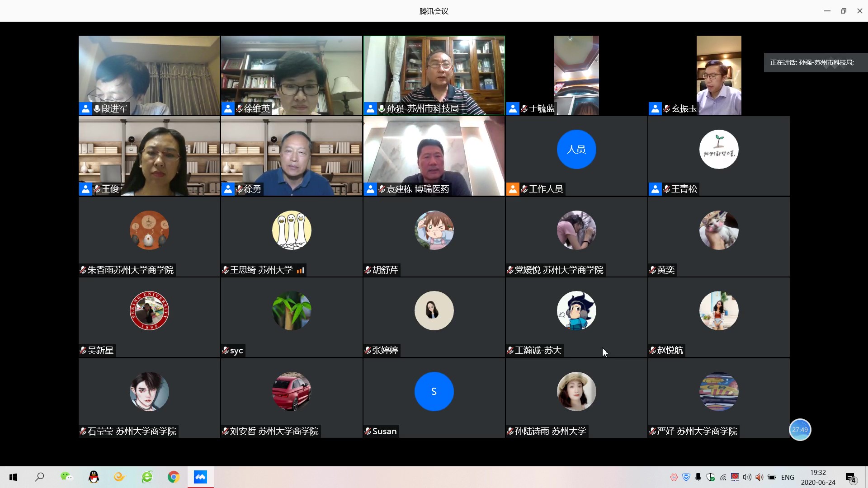Screen dimensions: 868x488
Task: Click 工作人员's orange host icon
Action: pos(513,189)
